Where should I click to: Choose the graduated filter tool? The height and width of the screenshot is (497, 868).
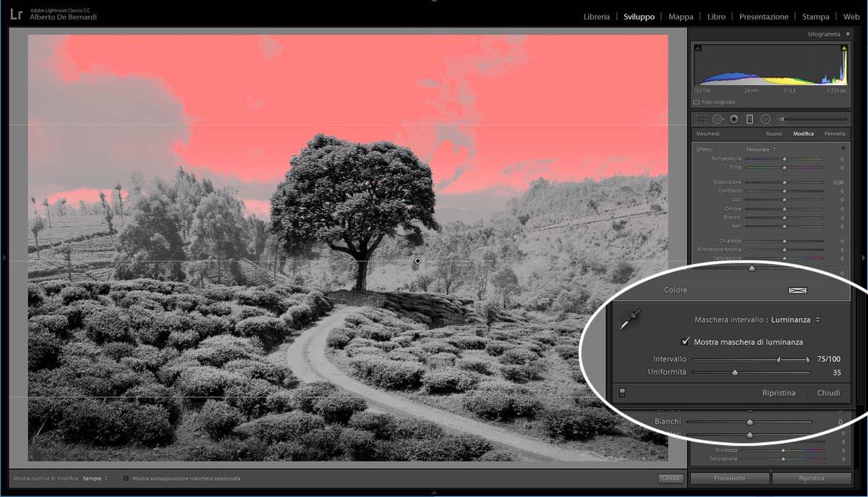click(749, 119)
